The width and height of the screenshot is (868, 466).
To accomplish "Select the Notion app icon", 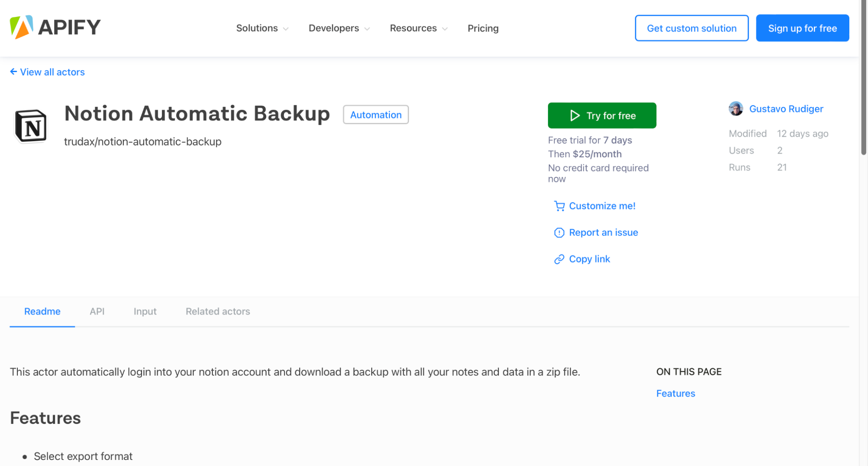I will pos(30,127).
